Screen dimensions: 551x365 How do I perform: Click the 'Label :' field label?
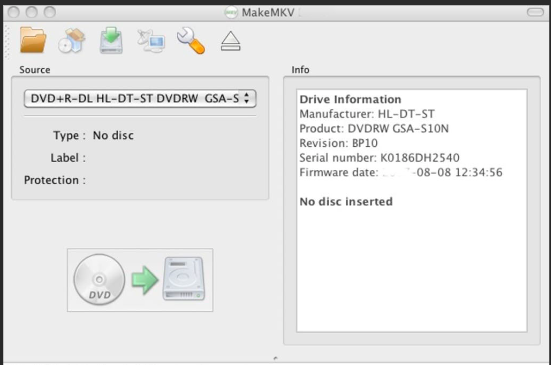[68, 158]
